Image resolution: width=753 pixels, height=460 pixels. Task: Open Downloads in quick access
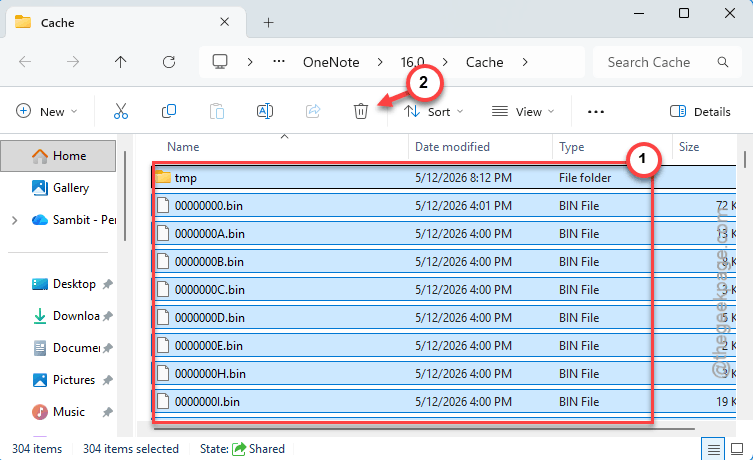[x=66, y=316]
